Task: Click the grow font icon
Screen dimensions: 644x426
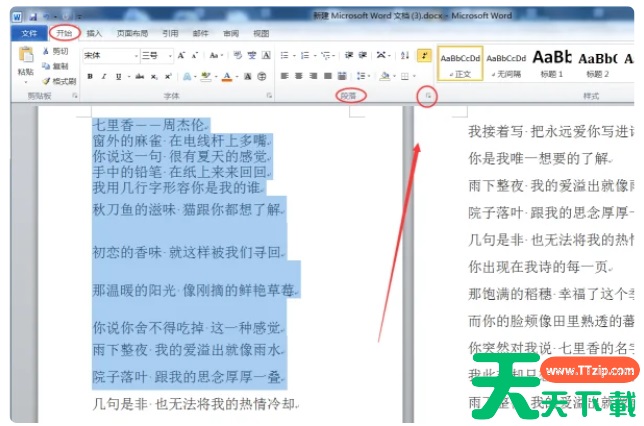Action: (181, 55)
